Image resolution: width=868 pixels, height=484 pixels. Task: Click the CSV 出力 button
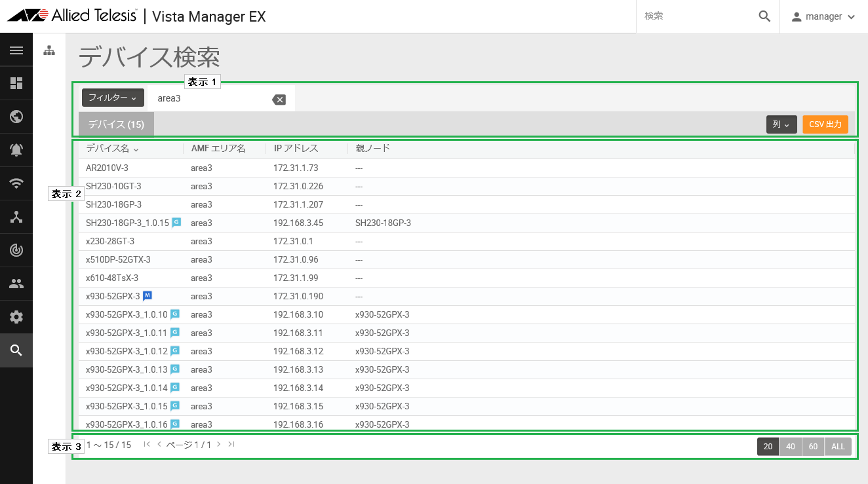[x=825, y=124]
